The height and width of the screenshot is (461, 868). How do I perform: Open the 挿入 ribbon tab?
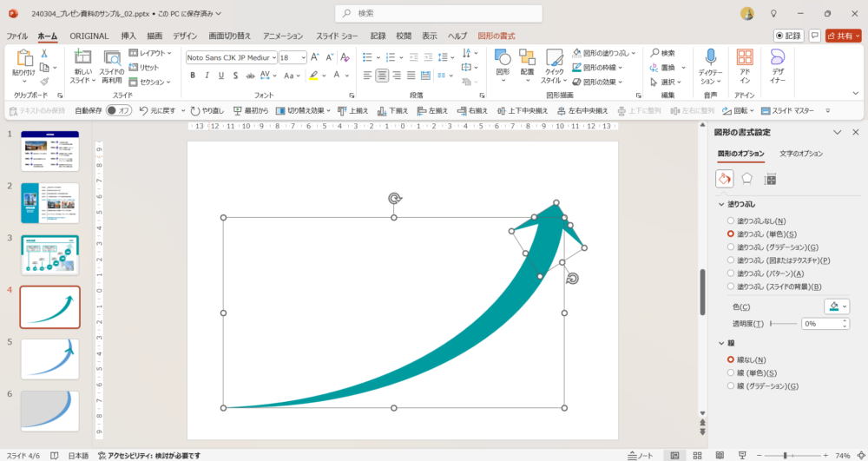pos(128,36)
